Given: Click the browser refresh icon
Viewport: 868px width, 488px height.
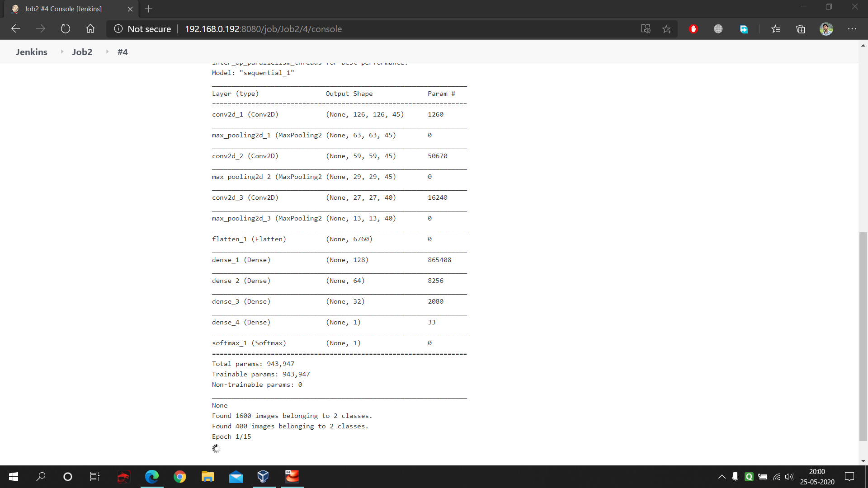Looking at the screenshot, I should pos(66,29).
